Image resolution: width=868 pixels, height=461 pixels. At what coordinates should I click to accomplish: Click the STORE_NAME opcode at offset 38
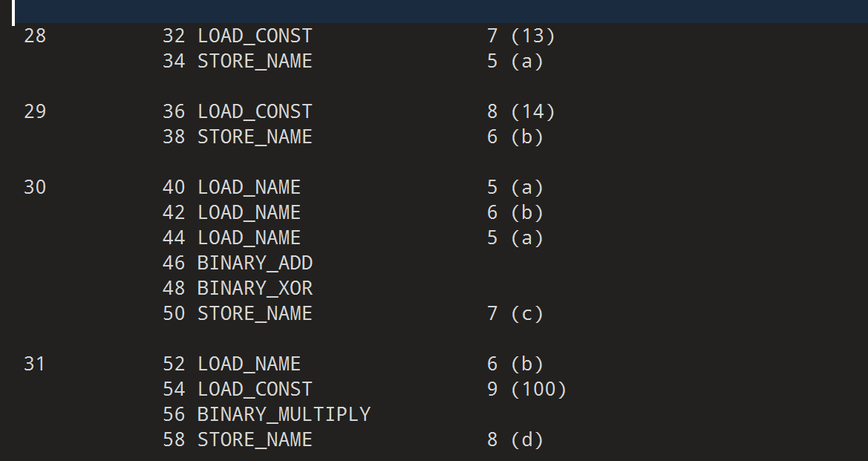(255, 137)
